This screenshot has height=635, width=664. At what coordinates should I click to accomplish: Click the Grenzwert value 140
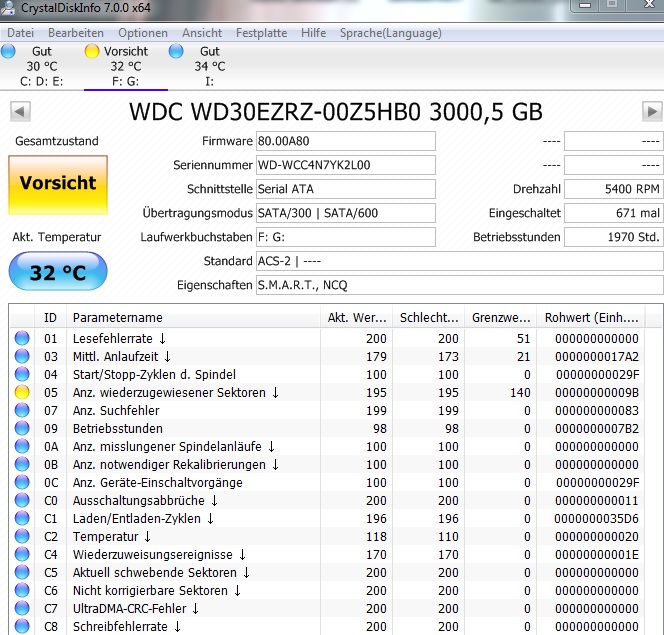point(520,393)
